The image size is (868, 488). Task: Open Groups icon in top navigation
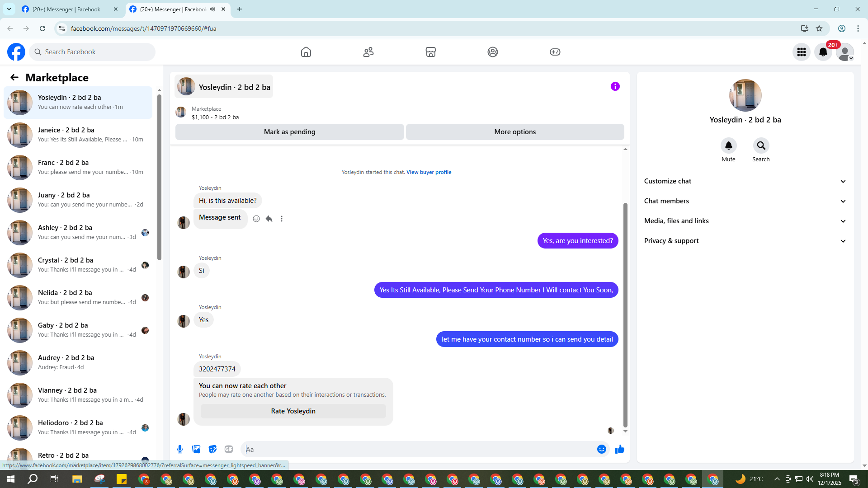coord(493,52)
